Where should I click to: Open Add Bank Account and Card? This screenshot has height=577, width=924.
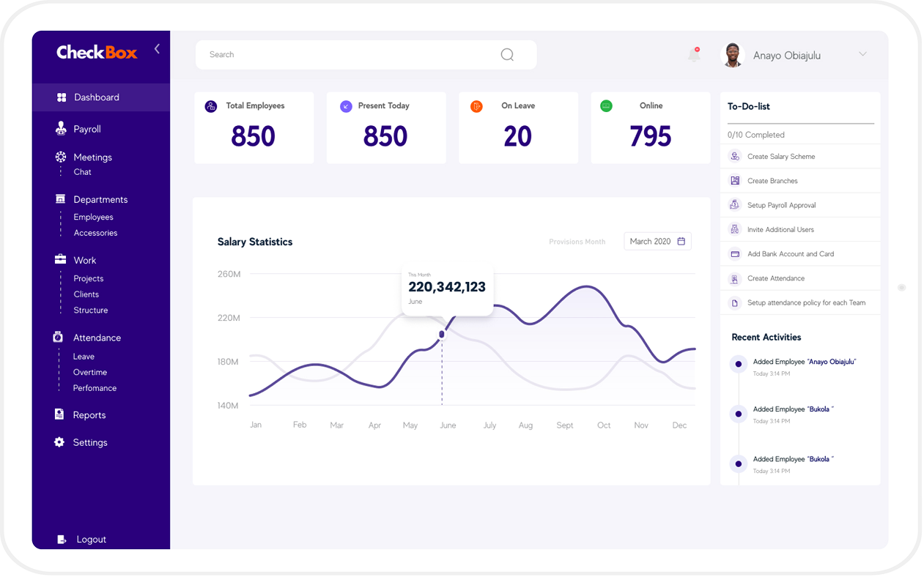click(790, 254)
